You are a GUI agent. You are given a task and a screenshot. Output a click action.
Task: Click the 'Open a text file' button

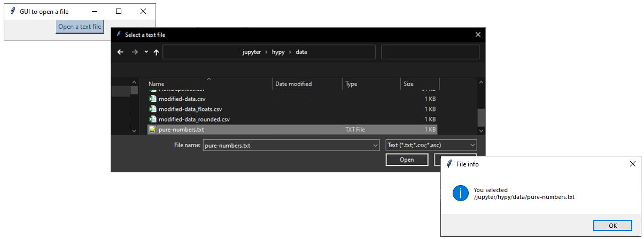click(80, 27)
